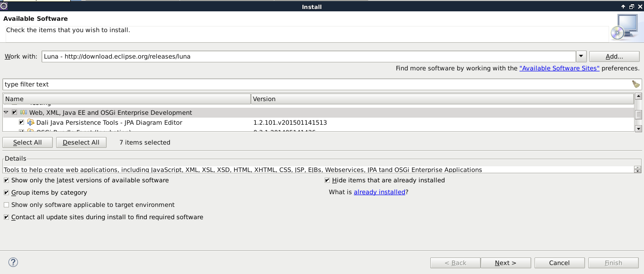Open the help question mark icon
644x274 pixels.
tap(13, 263)
